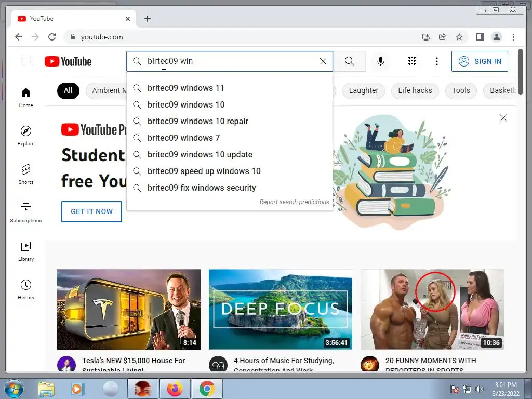Open a new browser tab
The image size is (532, 399).
pos(147,19)
